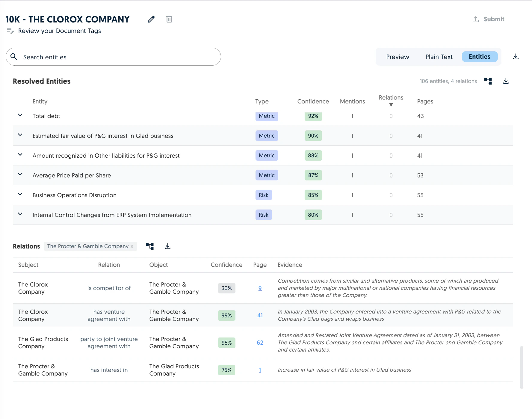Click the 75% confidence badge in relations
This screenshot has width=532, height=419.
pyautogui.click(x=226, y=370)
